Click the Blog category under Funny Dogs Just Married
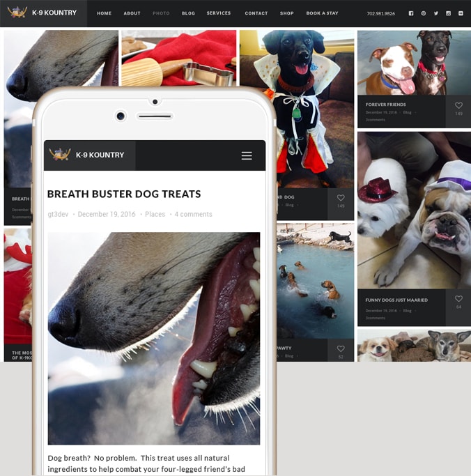Image resolution: width=471 pixels, height=476 pixels. click(x=408, y=311)
